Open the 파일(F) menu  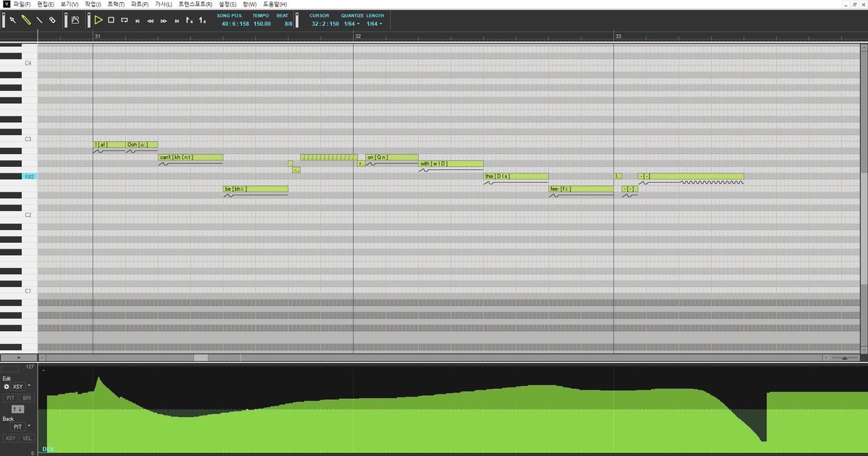click(24, 4)
